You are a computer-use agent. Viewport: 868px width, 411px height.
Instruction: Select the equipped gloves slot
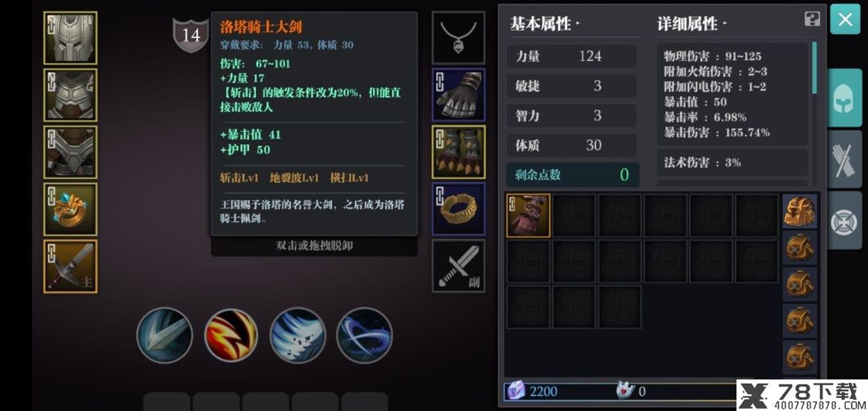tap(458, 95)
